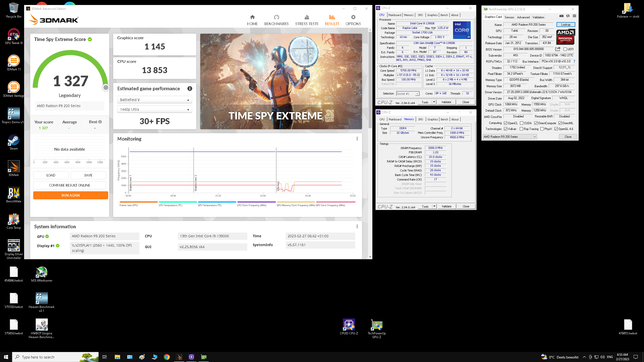This screenshot has height=362, width=644.
Task: Open the Heaven Benchmark v2.1 desktop icon
Action: pos(42,302)
